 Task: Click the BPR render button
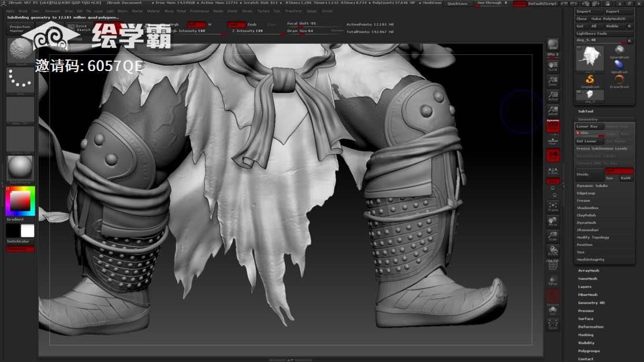[x=553, y=44]
